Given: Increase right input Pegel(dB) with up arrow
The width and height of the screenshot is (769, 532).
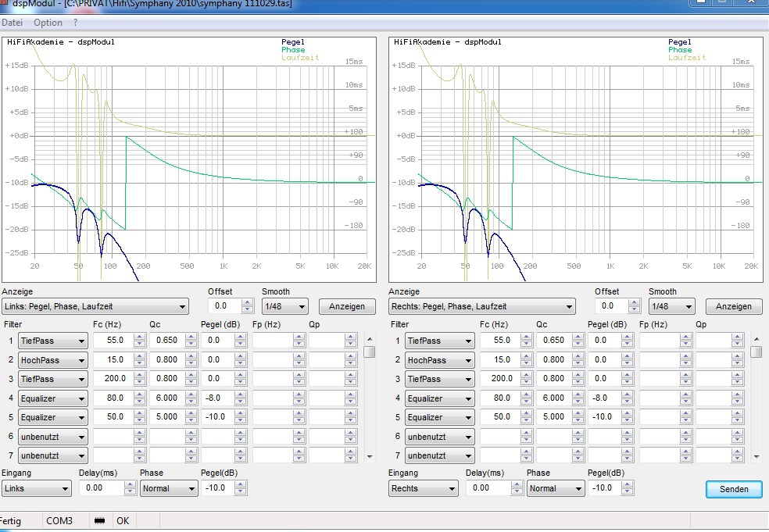Looking at the screenshot, I should [627, 484].
